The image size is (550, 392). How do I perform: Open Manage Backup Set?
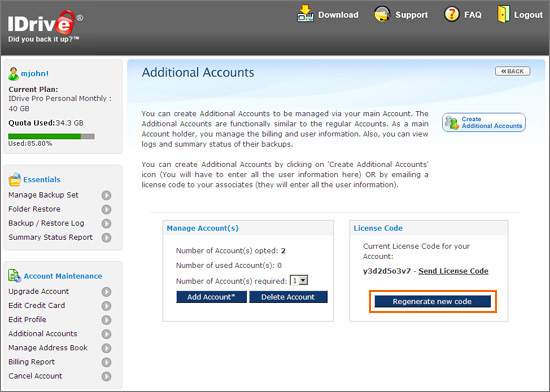tap(43, 195)
